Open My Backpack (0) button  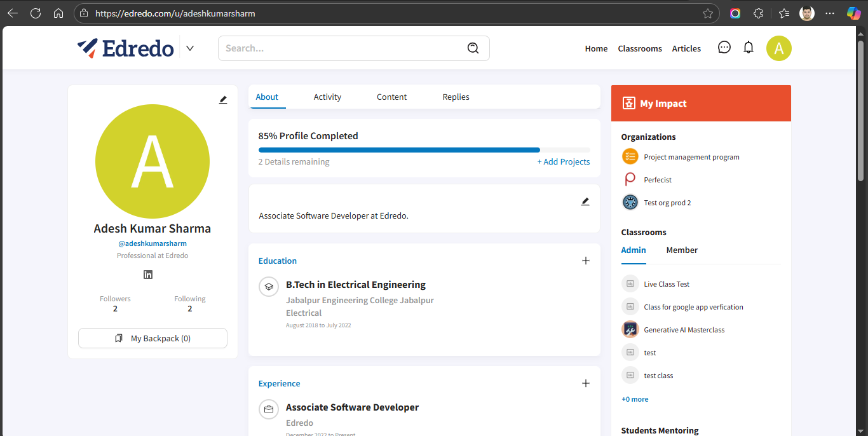(153, 338)
